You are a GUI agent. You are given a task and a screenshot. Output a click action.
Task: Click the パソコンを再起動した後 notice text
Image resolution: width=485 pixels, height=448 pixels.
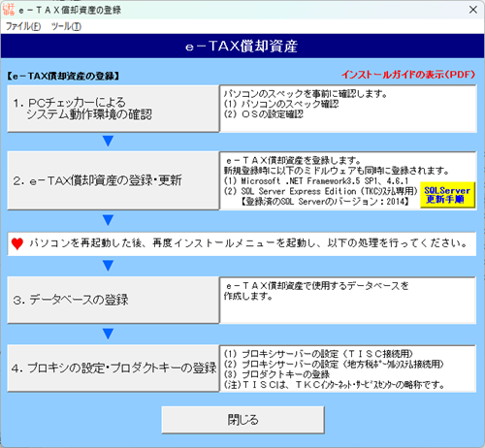coord(248,243)
